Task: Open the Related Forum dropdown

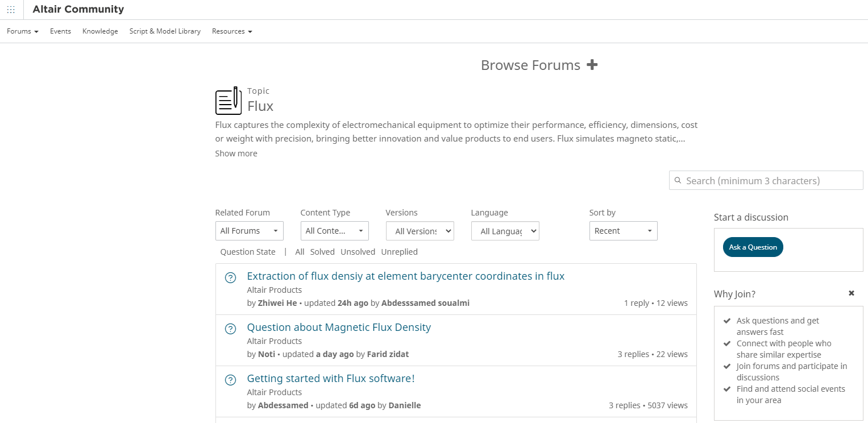Action: click(249, 231)
